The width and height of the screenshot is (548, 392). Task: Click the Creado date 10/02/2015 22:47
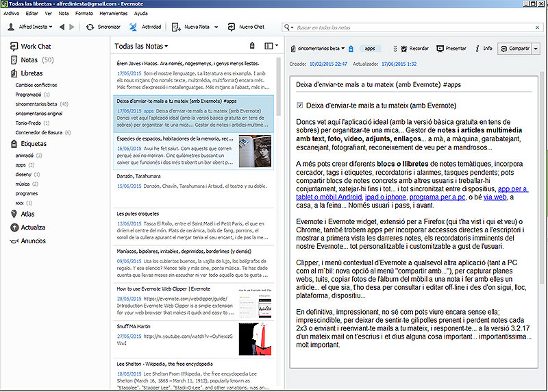pos(328,64)
